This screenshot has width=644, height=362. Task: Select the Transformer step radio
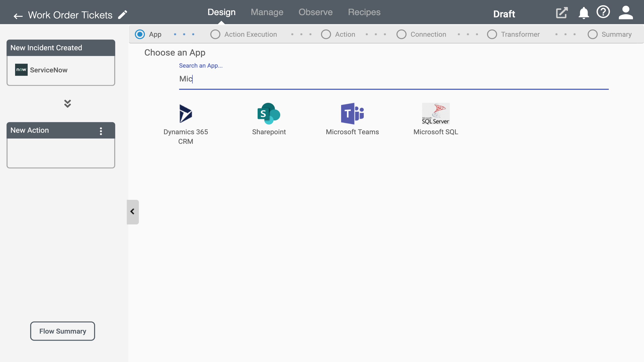[x=492, y=34]
